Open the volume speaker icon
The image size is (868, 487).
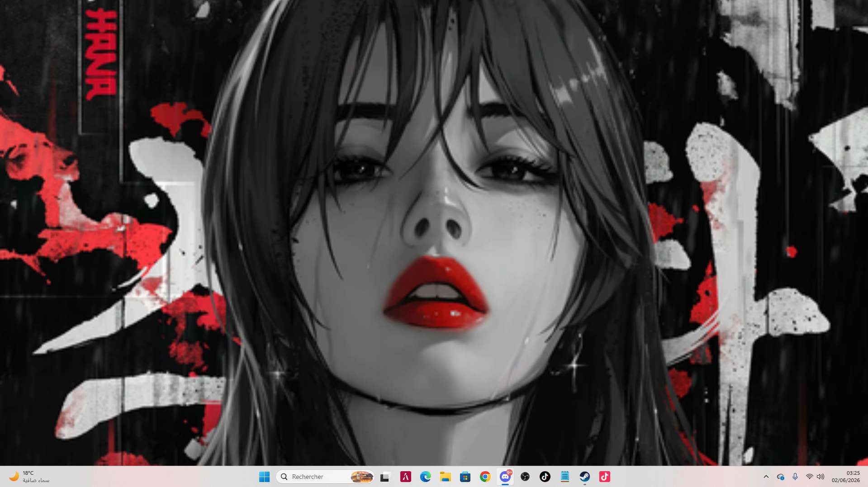[x=821, y=477]
